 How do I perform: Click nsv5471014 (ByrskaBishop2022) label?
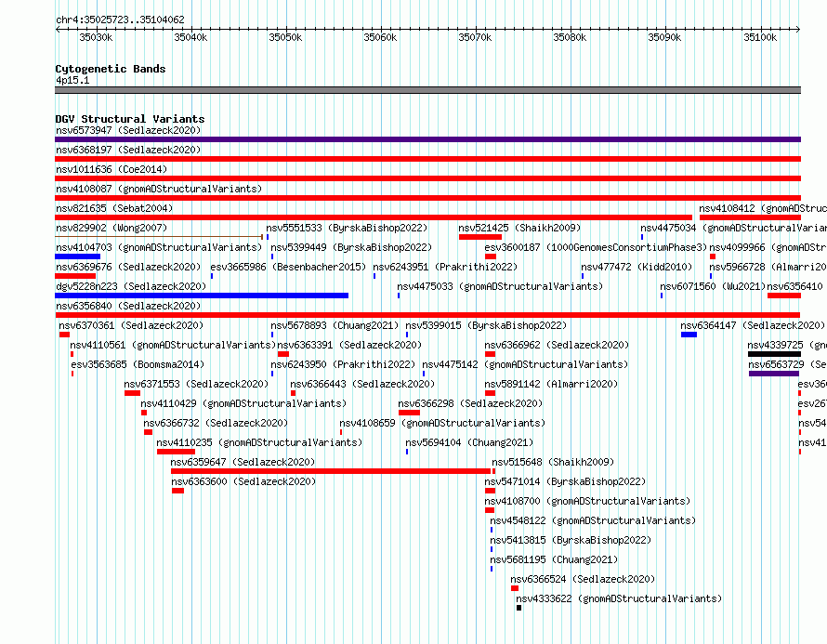(565, 481)
